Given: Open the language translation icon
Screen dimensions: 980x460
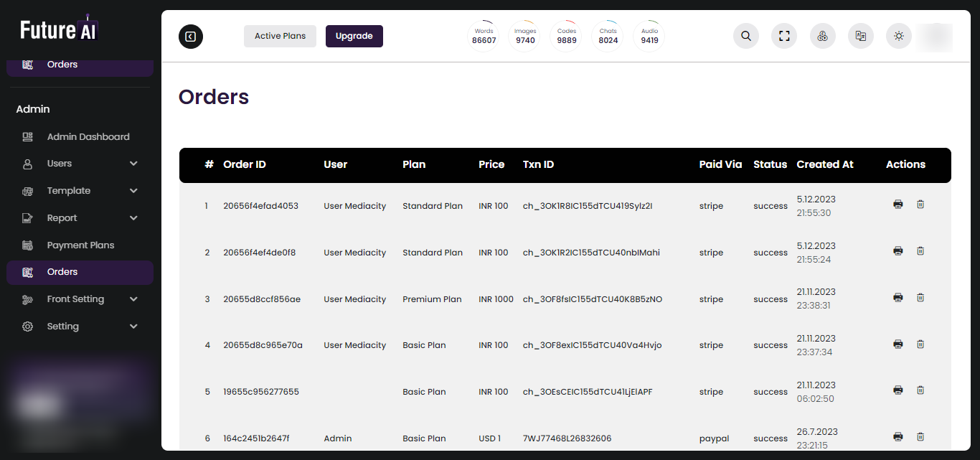Looking at the screenshot, I should pos(861,36).
